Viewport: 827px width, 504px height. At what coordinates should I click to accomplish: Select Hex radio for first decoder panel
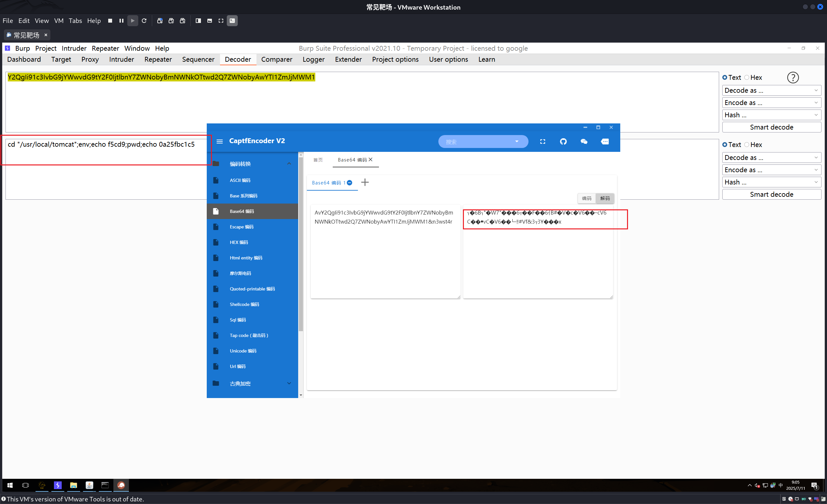point(747,78)
